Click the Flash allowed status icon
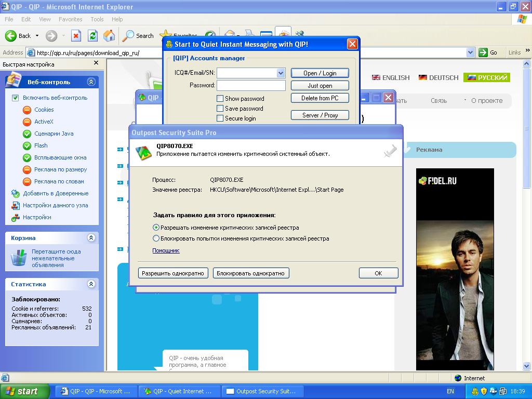 27,145
